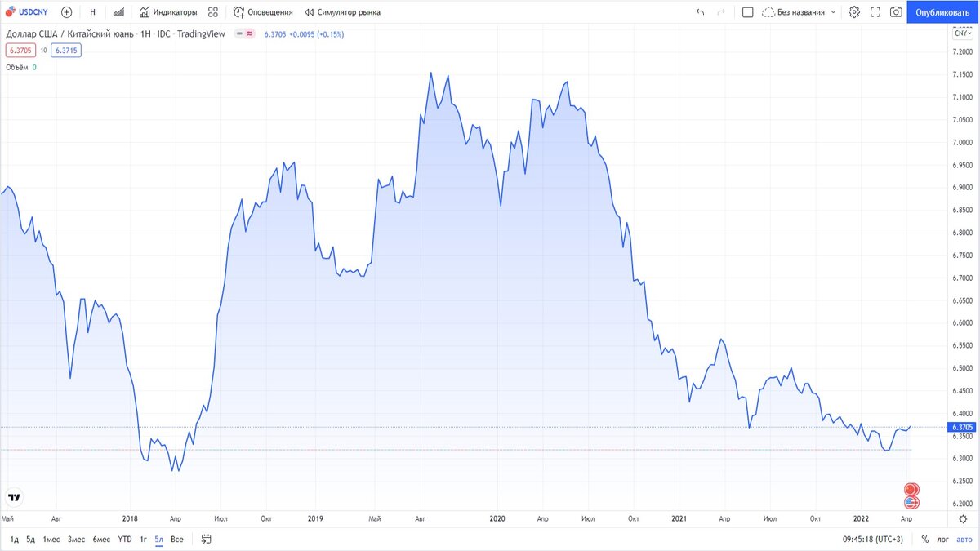Image resolution: width=980 pixels, height=551 pixels.
Task: Open chart settings gear icon
Action: [x=854, y=12]
